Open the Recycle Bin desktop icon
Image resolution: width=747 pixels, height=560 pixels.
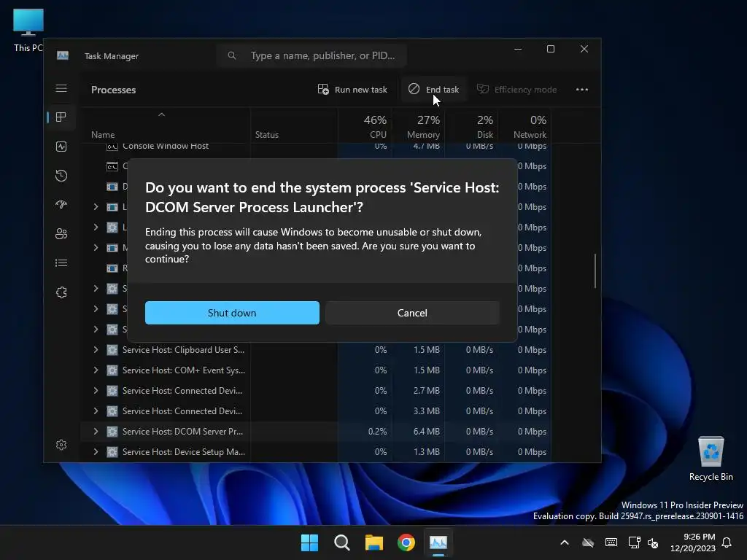[x=711, y=459]
